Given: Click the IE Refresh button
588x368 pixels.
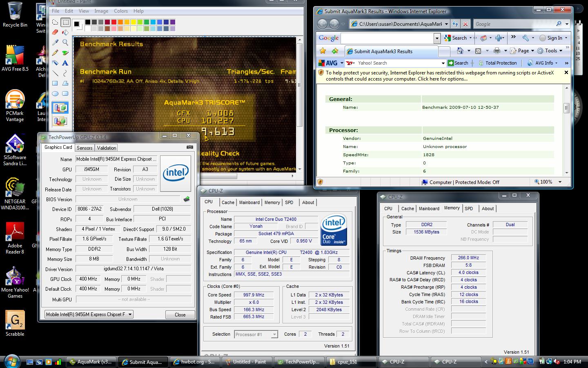Looking at the screenshot, I should (x=455, y=24).
